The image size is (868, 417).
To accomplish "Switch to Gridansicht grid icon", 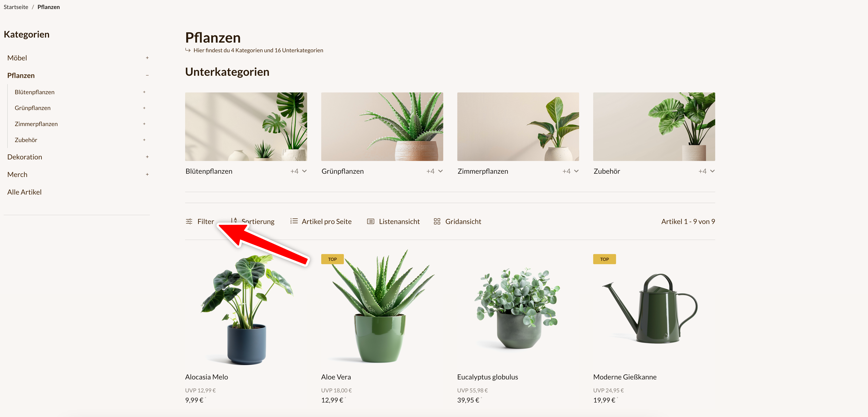I will [x=437, y=222].
